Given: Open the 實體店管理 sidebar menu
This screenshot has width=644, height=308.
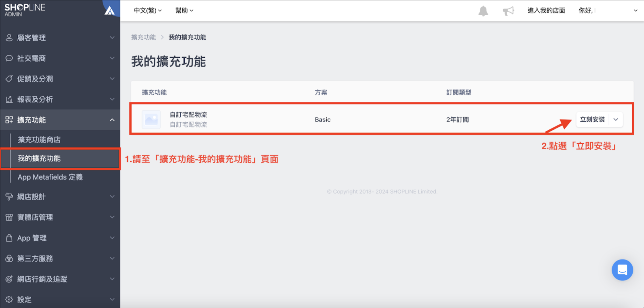Looking at the screenshot, I should coord(60,217).
